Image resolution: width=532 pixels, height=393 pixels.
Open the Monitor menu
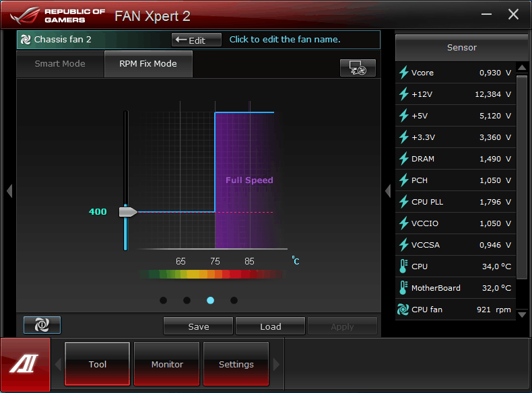coord(167,364)
